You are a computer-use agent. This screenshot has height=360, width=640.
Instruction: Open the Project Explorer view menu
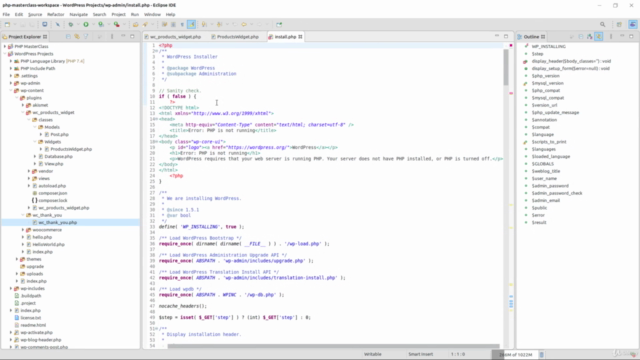click(x=112, y=37)
